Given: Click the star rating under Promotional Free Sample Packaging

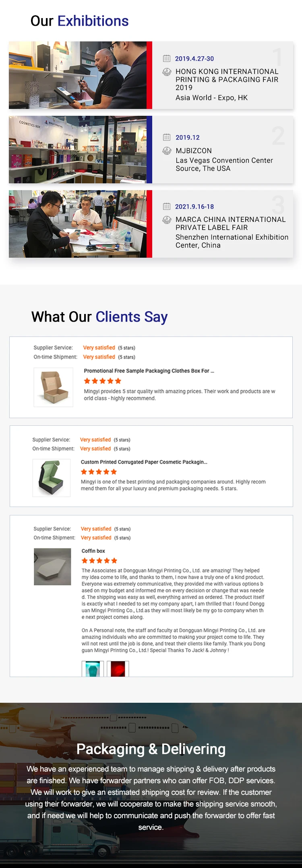Looking at the screenshot, I should coord(102,381).
